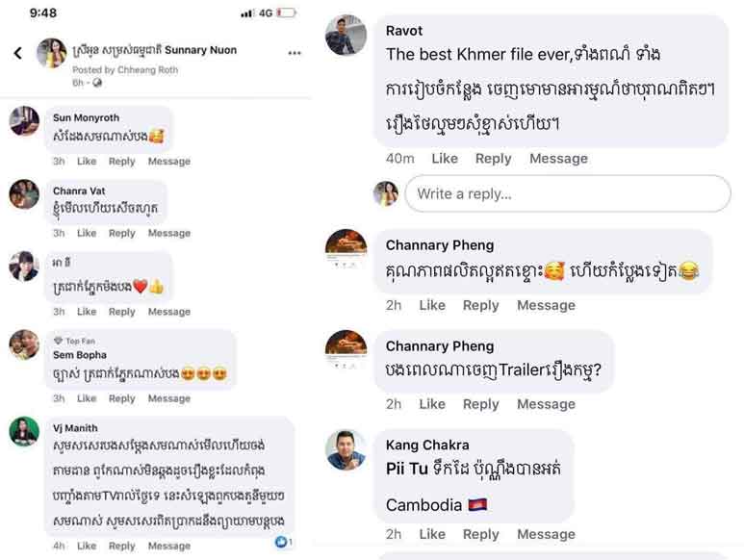
Task: Open Vj Manith's profile avatar
Action: [x=24, y=431]
